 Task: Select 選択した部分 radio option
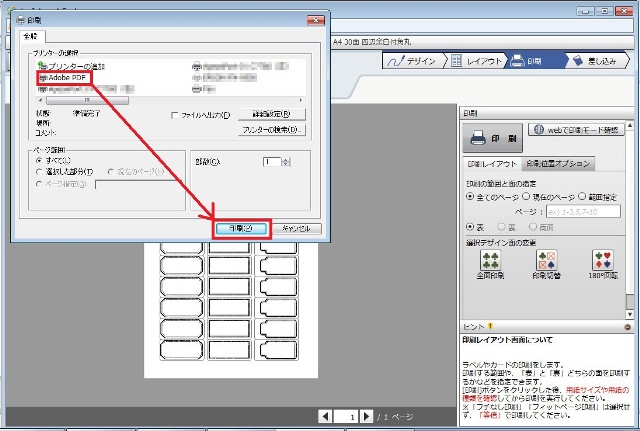(x=40, y=172)
